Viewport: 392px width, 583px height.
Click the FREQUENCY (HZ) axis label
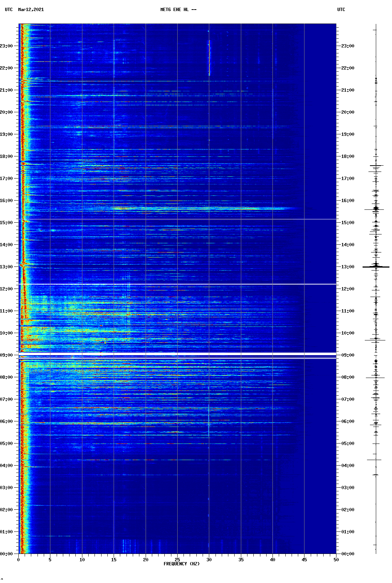[x=181, y=564]
